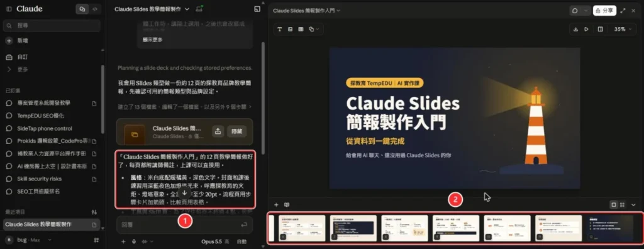
Task: Click the document icon beside Skill security risks
Action: tap(94, 179)
